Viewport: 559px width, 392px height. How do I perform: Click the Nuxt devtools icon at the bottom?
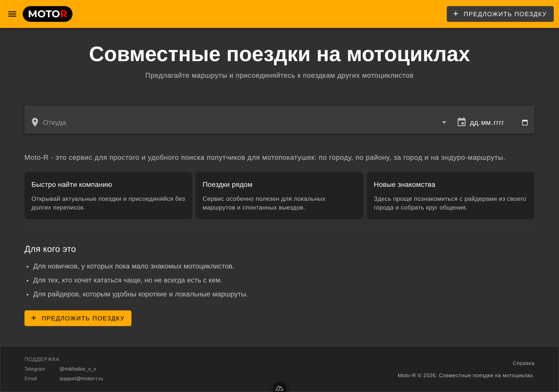point(279,388)
